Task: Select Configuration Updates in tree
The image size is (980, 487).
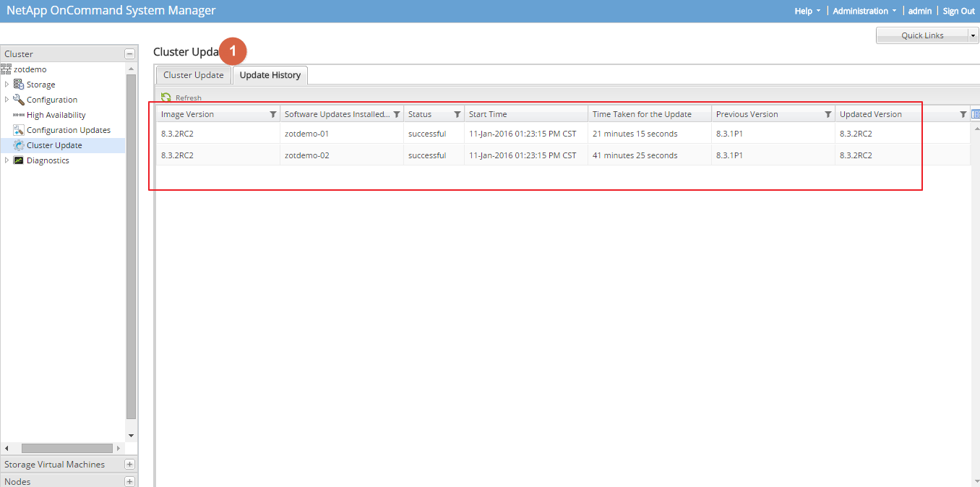Action: [69, 130]
